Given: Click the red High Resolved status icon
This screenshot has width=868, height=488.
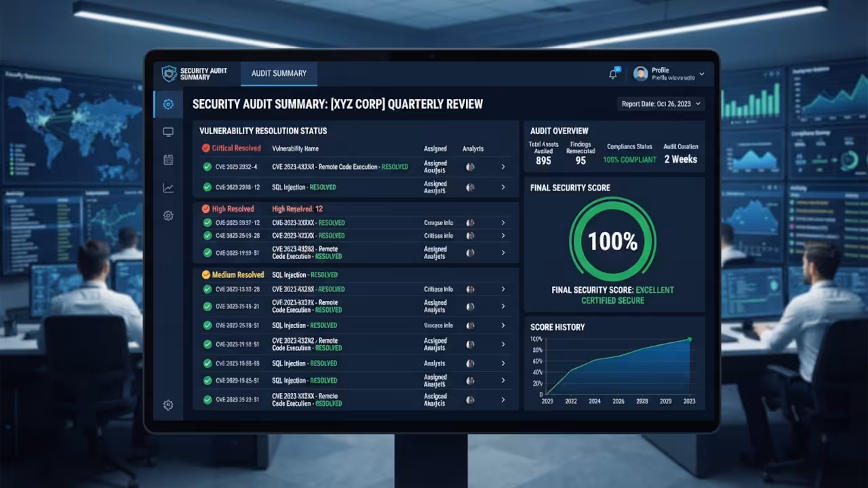Looking at the screenshot, I should 205,209.
